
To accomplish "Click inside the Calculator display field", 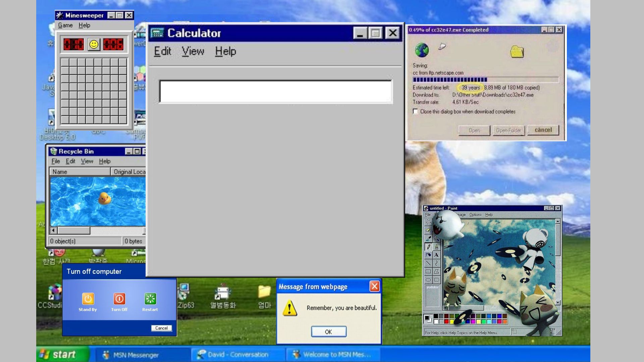I will pyautogui.click(x=276, y=92).
